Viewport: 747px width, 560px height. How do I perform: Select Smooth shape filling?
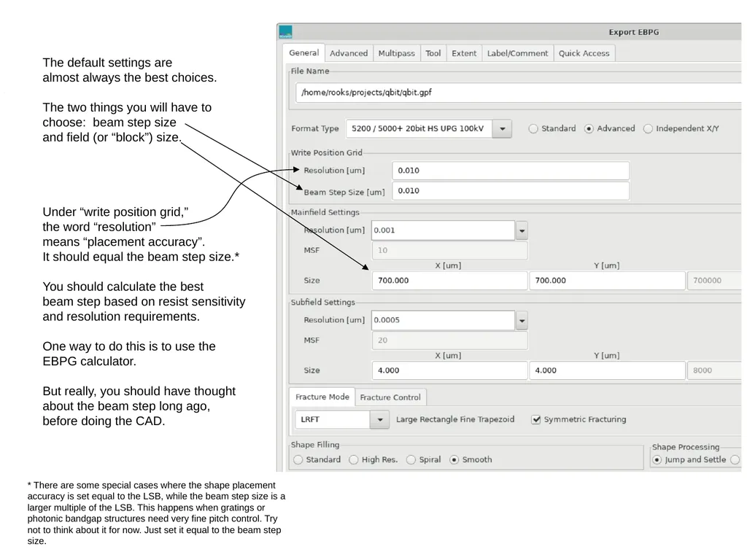[x=454, y=459]
